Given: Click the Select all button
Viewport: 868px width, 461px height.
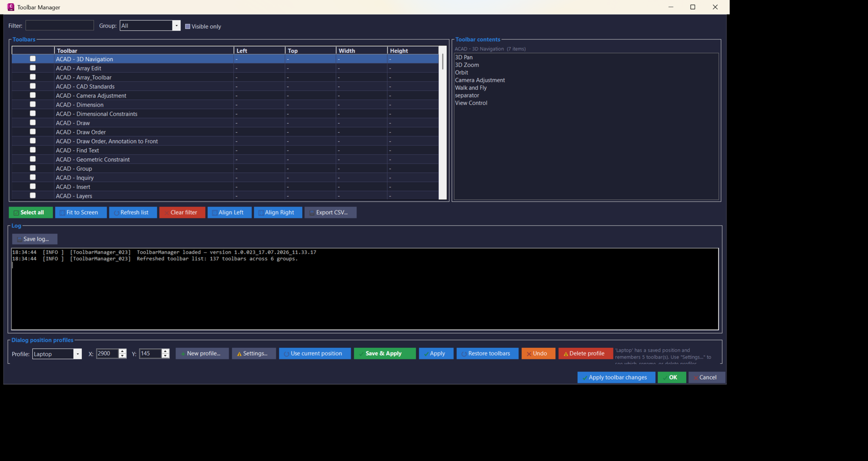Looking at the screenshot, I should pyautogui.click(x=31, y=213).
